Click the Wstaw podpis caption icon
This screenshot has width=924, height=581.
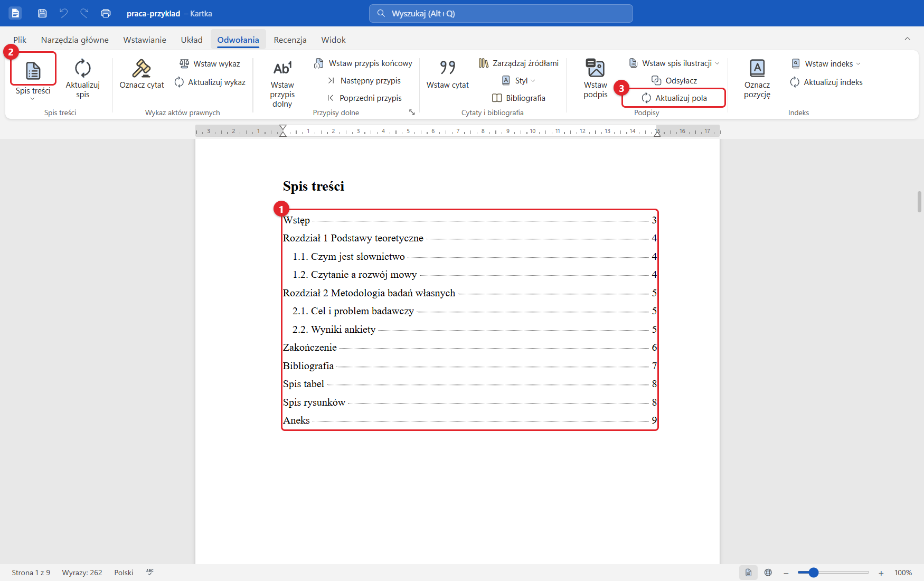click(596, 68)
